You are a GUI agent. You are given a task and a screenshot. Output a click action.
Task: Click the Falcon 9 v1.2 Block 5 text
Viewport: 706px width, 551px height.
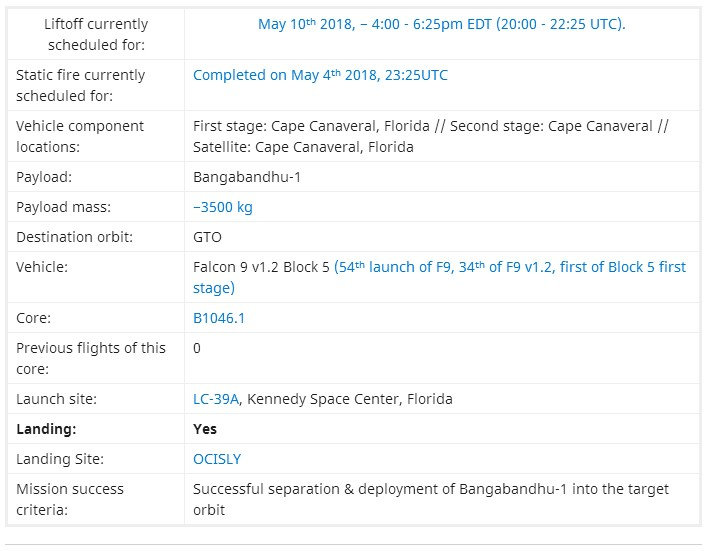262,268
